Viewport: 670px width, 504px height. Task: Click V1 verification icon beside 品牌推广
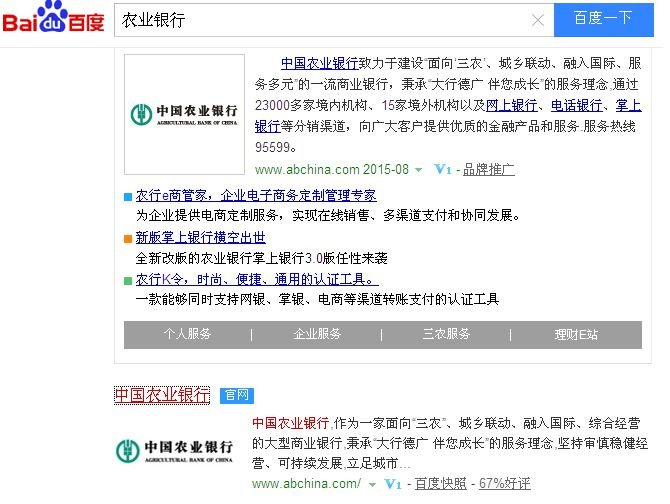click(443, 170)
